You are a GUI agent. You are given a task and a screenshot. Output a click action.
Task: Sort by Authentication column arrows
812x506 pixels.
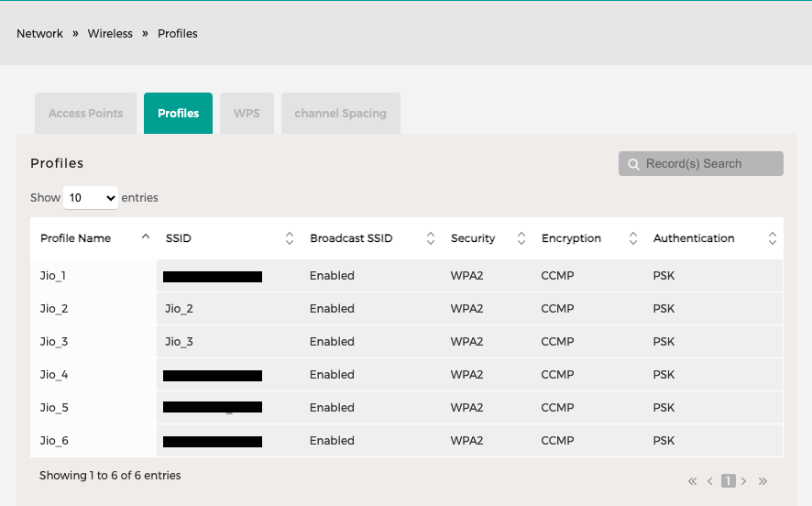click(772, 238)
